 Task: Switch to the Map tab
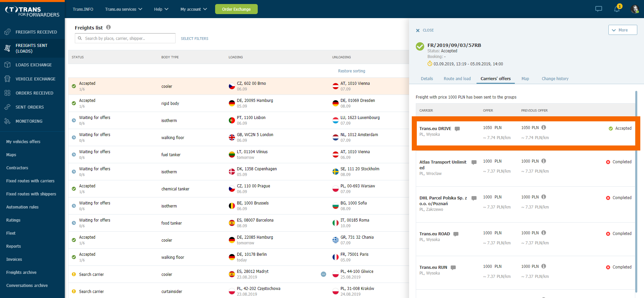(x=525, y=78)
